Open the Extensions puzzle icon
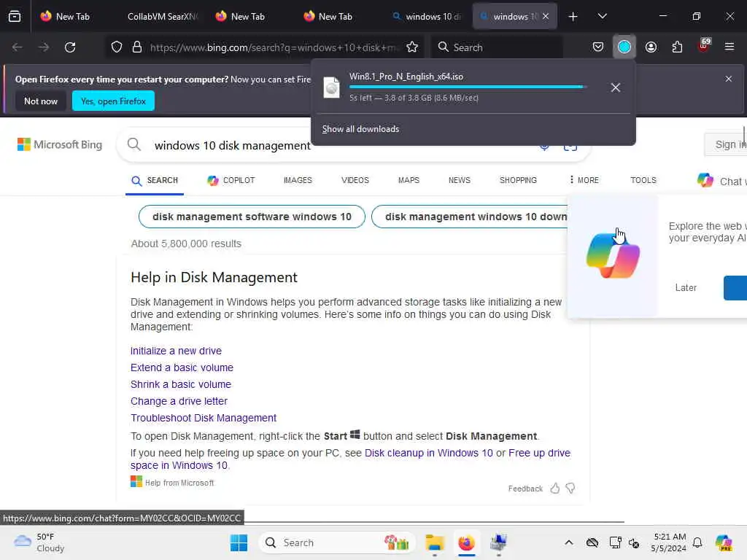Image resolution: width=747 pixels, height=560 pixels. click(677, 47)
